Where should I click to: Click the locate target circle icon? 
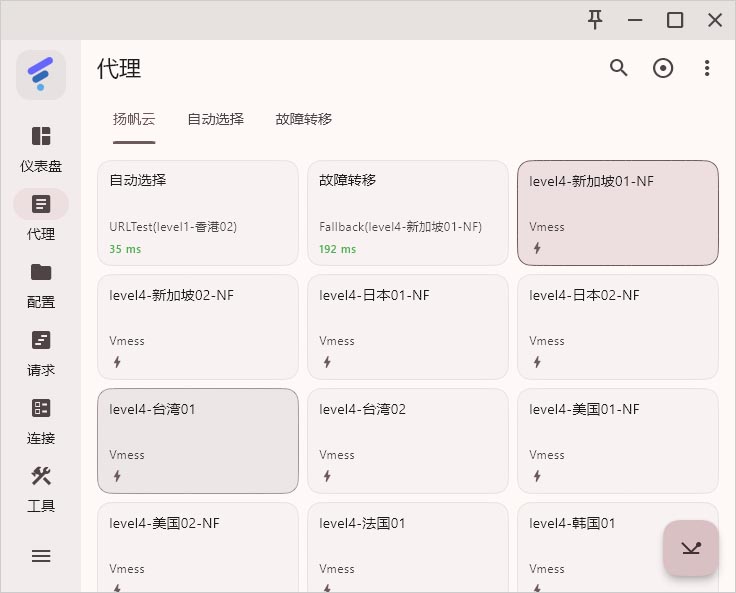click(x=663, y=68)
